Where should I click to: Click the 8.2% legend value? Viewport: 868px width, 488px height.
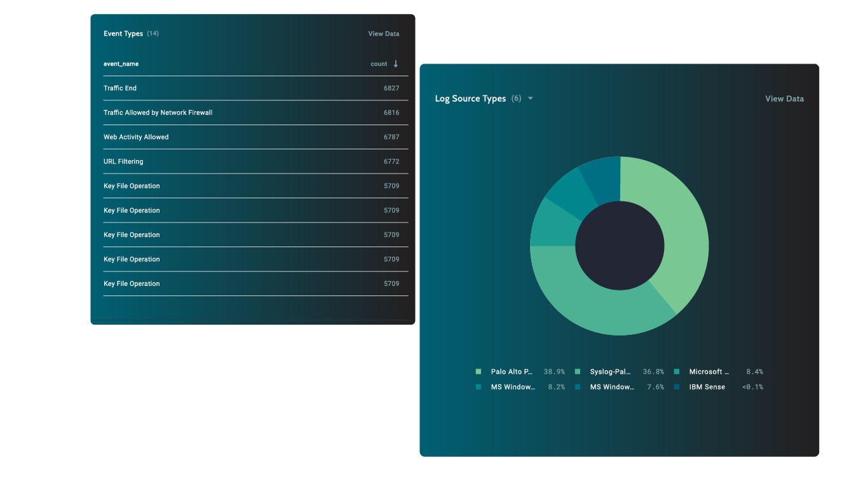[557, 387]
